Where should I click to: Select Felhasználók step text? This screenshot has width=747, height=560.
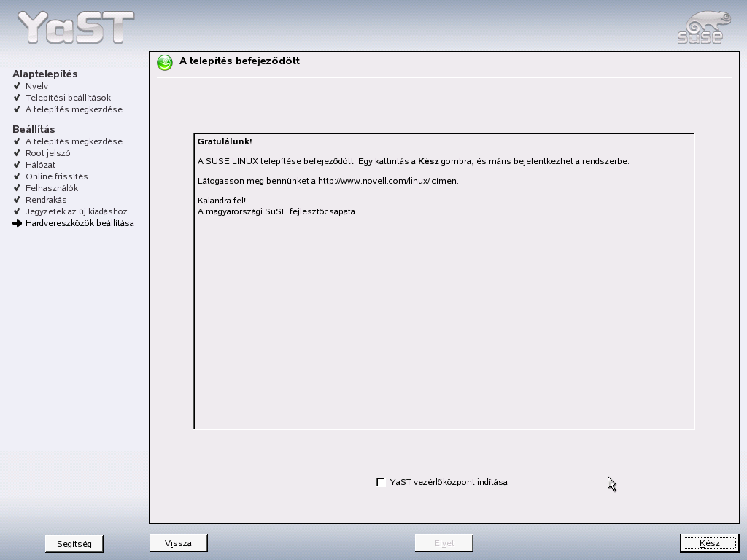point(52,188)
